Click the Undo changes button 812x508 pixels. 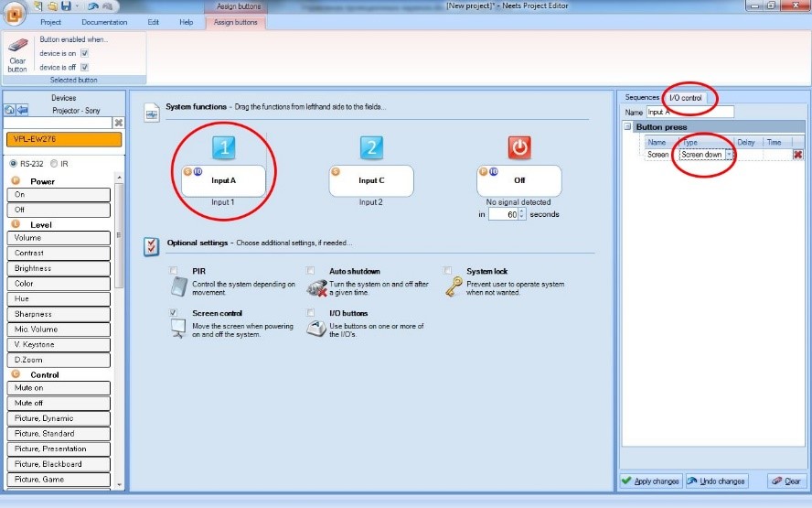(x=716, y=481)
